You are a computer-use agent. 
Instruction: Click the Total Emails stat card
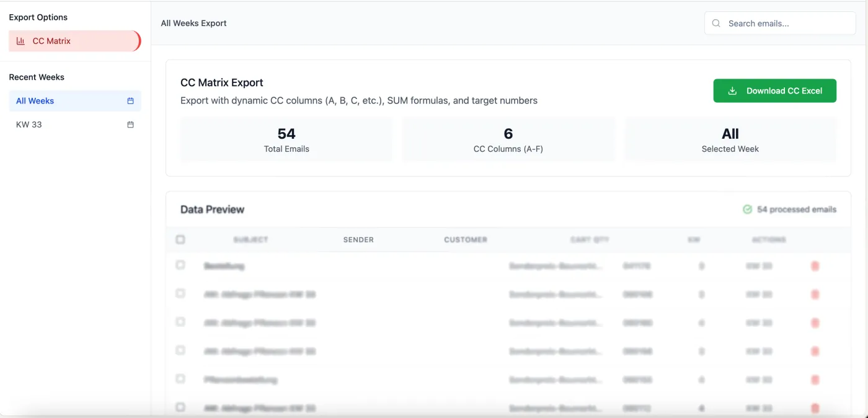(286, 139)
